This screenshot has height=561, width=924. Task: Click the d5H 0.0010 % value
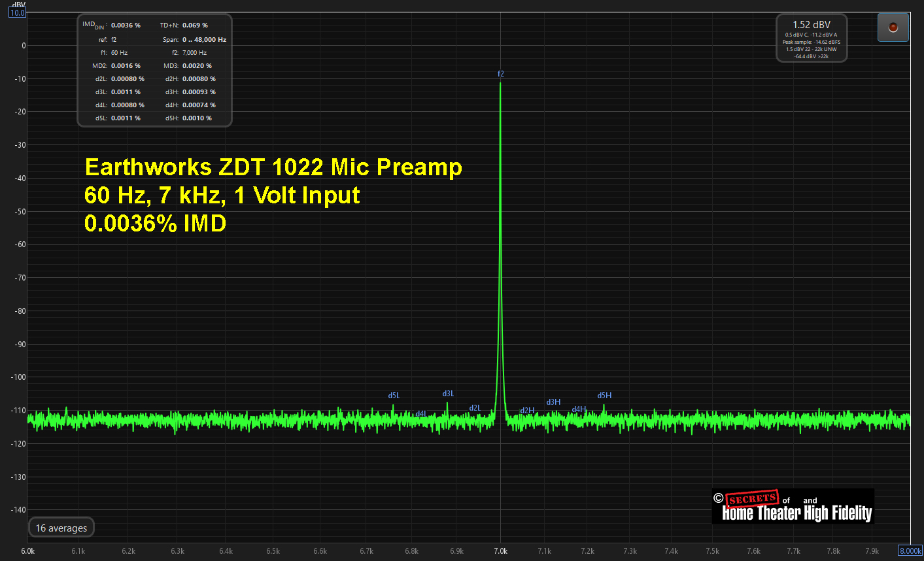(197, 118)
